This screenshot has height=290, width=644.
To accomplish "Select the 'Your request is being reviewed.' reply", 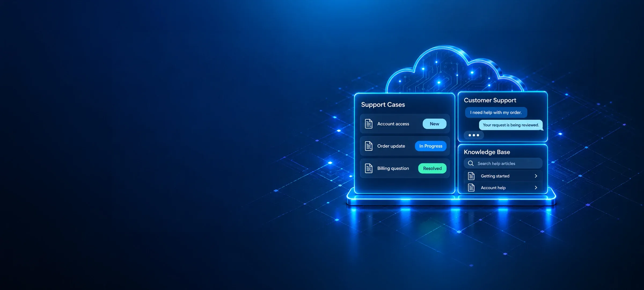I will click(x=511, y=125).
